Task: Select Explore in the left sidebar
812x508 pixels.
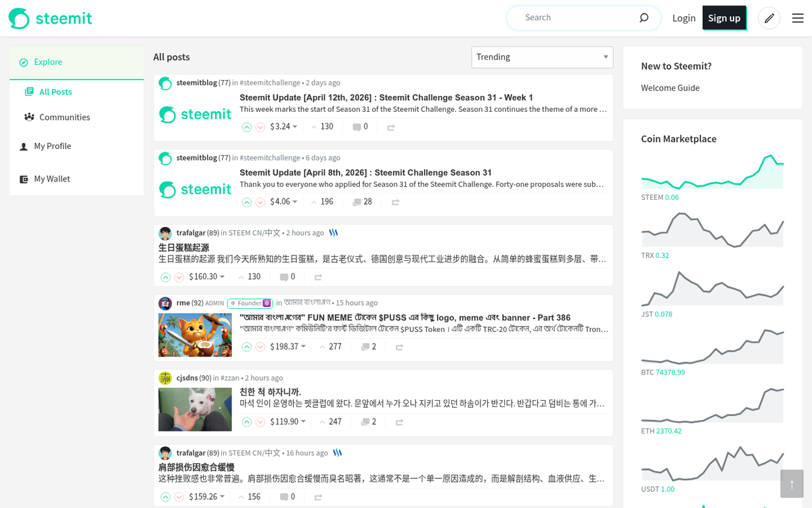Action: tap(47, 62)
